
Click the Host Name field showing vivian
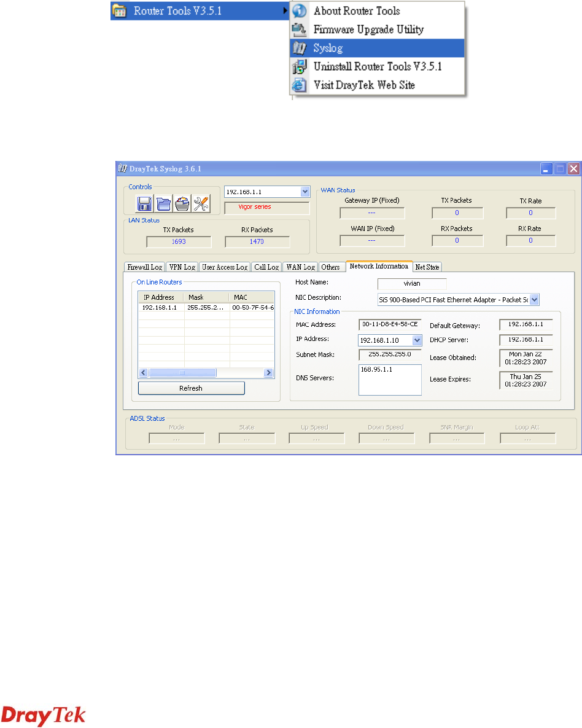pyautogui.click(x=412, y=283)
